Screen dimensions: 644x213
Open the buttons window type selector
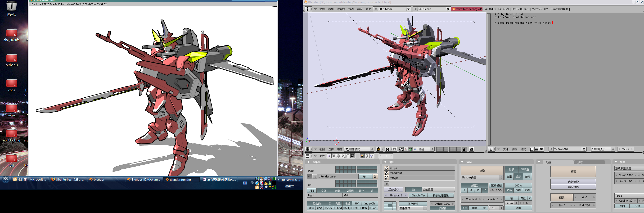[309, 156]
